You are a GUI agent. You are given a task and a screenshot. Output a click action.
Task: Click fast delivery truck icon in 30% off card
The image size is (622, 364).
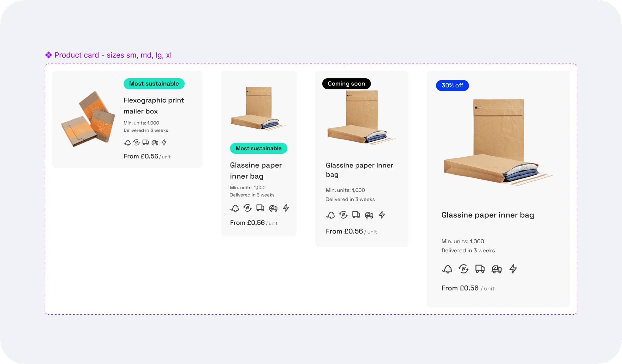point(496,269)
